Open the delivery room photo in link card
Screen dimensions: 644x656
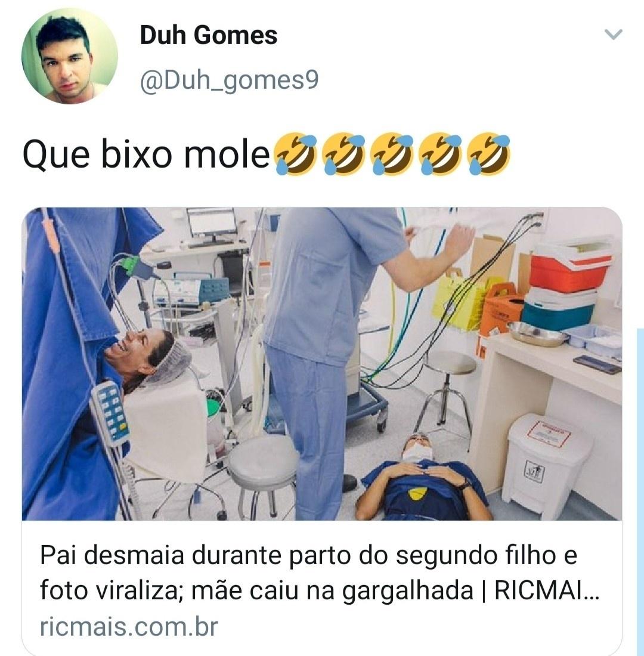point(322,364)
